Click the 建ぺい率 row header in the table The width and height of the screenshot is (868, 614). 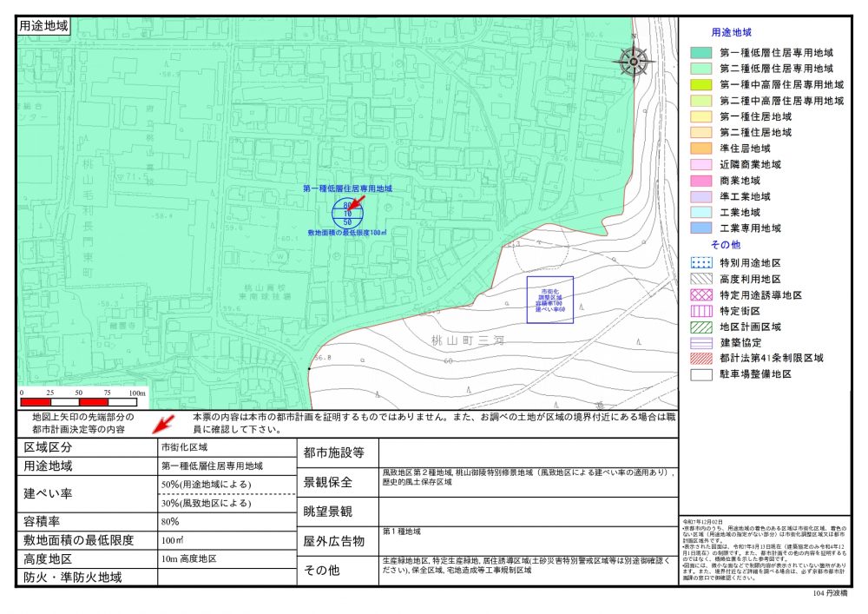coord(47,493)
